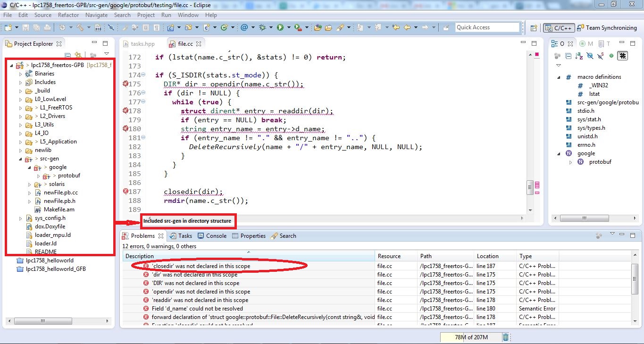Click the garbage collector trash icon
The image size is (644, 344).
point(505,337)
